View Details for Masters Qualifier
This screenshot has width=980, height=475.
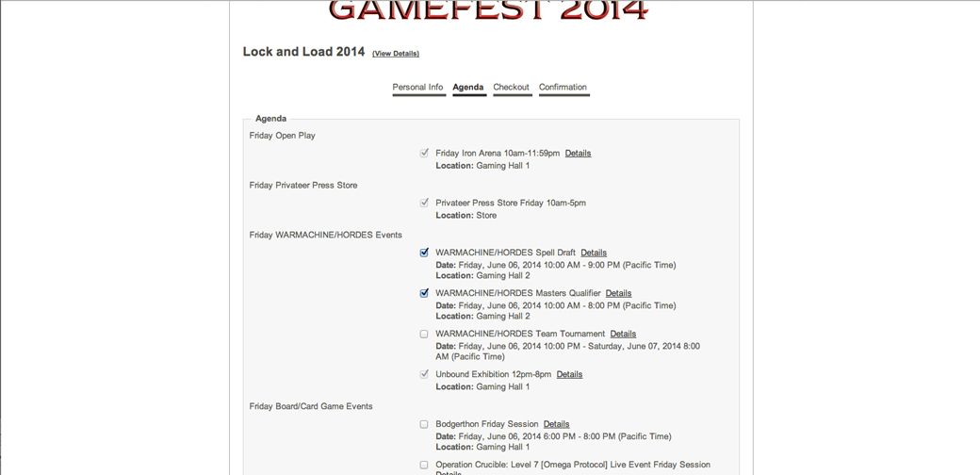point(618,294)
